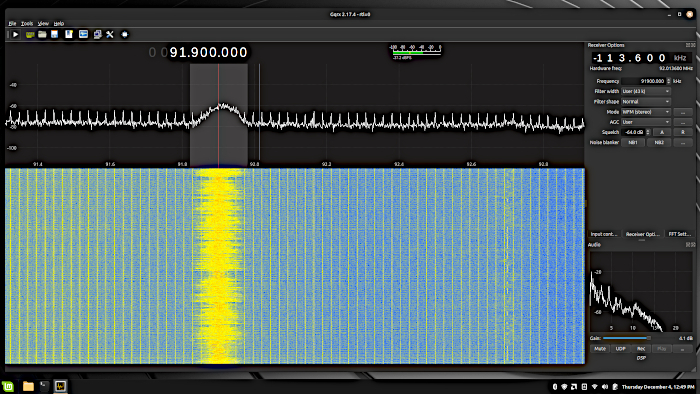Open audio options with the ... button

tap(682, 349)
